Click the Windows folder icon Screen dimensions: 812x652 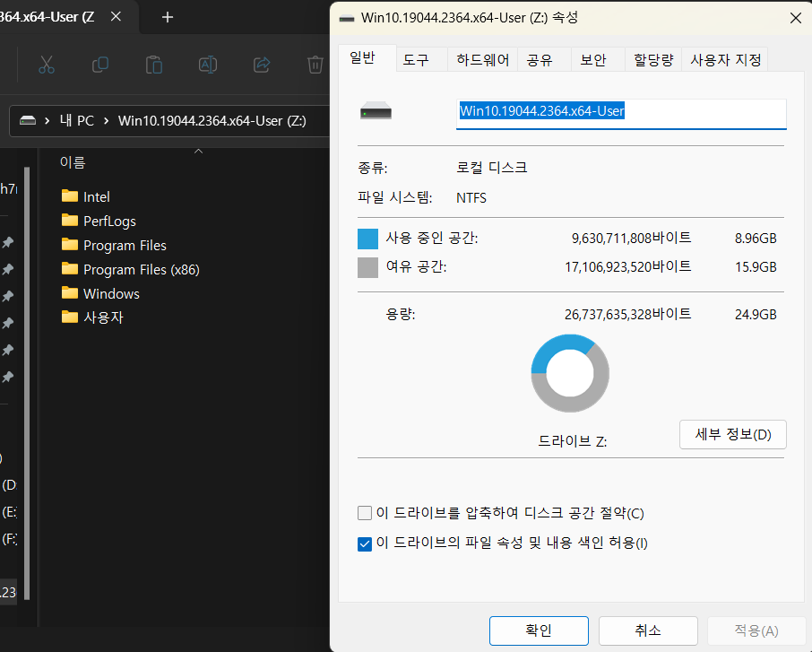pos(69,293)
